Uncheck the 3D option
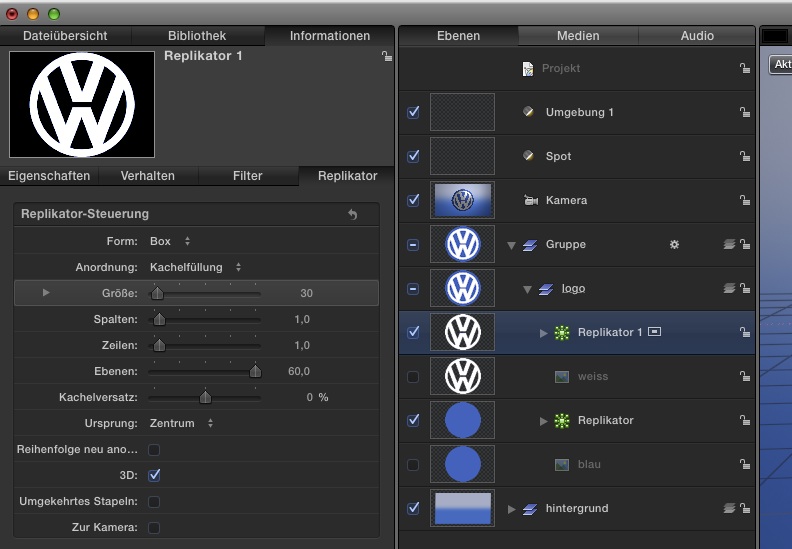Viewport: 792px width, 549px height. coord(154,475)
